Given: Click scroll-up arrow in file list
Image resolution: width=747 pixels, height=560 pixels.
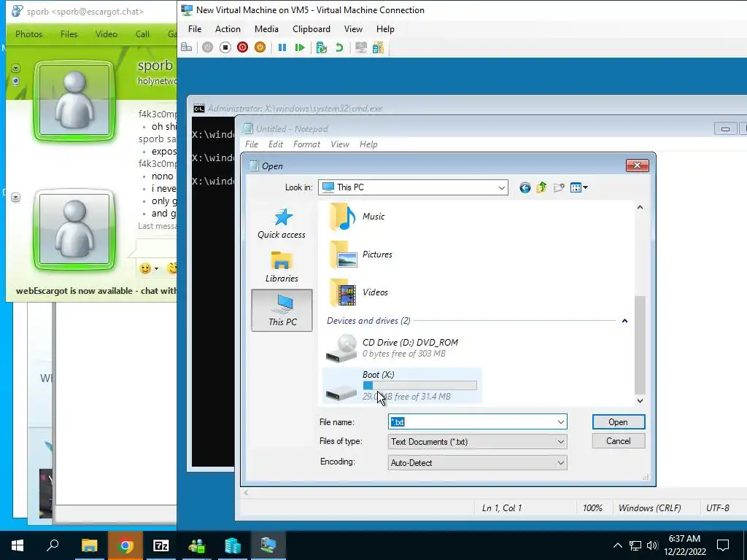Looking at the screenshot, I should 640,208.
